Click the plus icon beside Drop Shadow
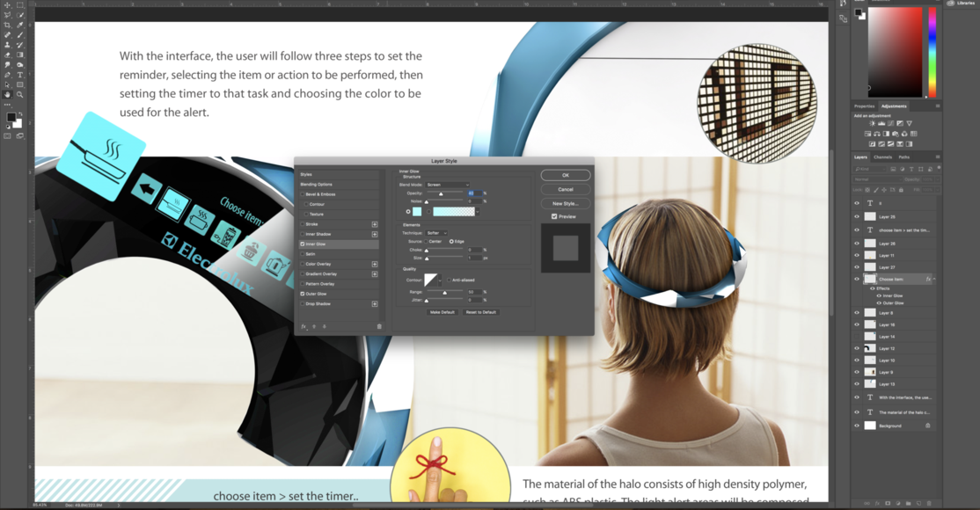The width and height of the screenshot is (980, 510). click(x=375, y=303)
